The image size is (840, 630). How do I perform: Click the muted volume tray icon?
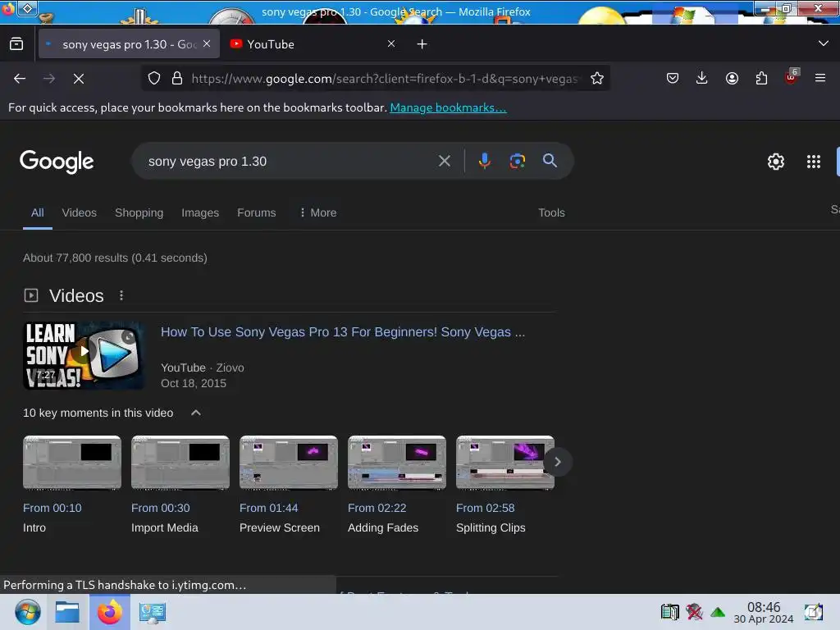(x=694, y=612)
